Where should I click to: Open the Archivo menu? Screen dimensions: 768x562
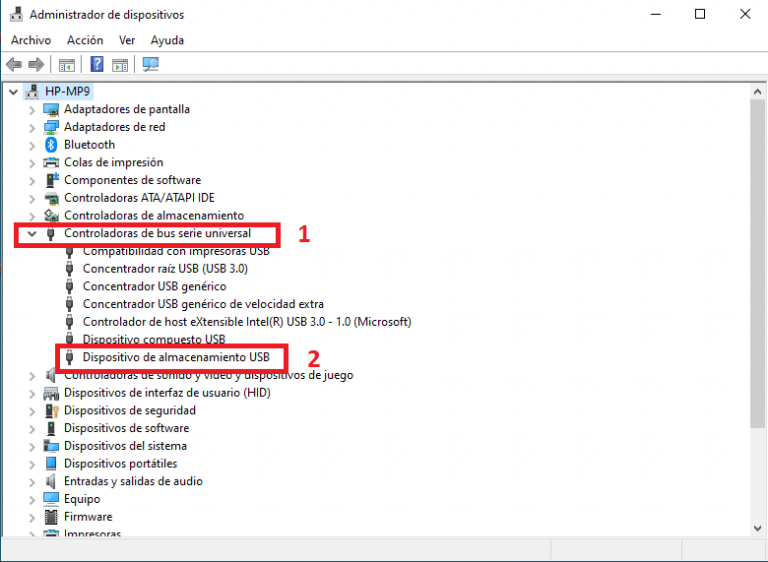[31, 40]
